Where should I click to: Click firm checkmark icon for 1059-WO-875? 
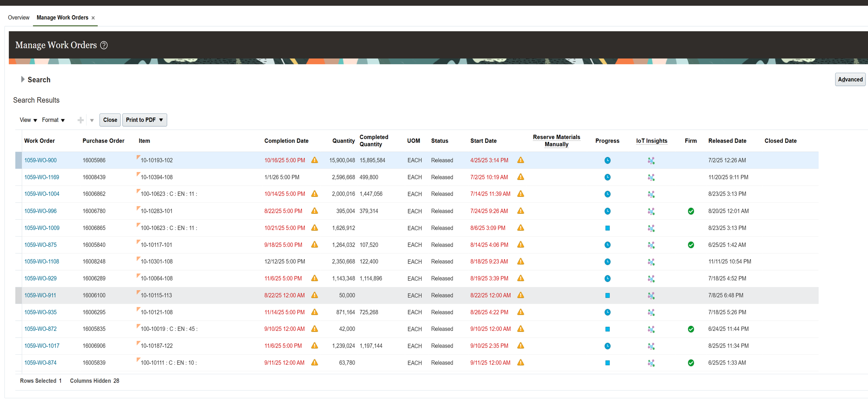[x=691, y=245]
